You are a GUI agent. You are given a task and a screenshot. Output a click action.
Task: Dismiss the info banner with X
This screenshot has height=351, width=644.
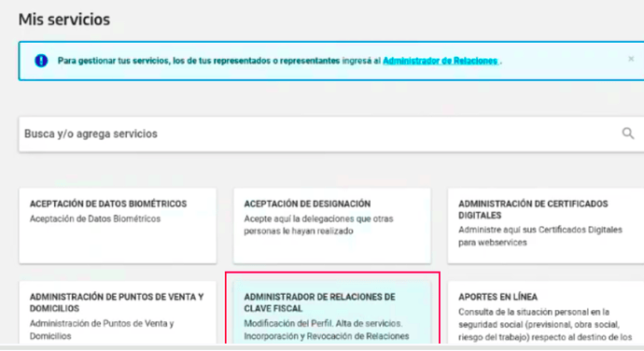tap(631, 59)
